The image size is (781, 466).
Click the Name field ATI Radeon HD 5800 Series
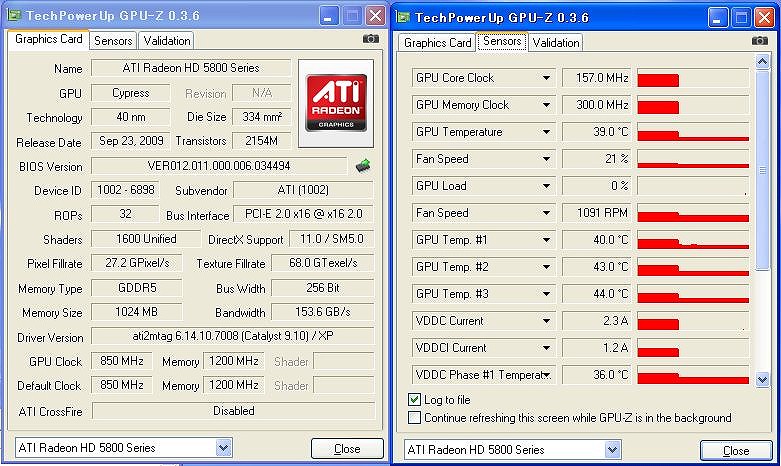[191, 68]
